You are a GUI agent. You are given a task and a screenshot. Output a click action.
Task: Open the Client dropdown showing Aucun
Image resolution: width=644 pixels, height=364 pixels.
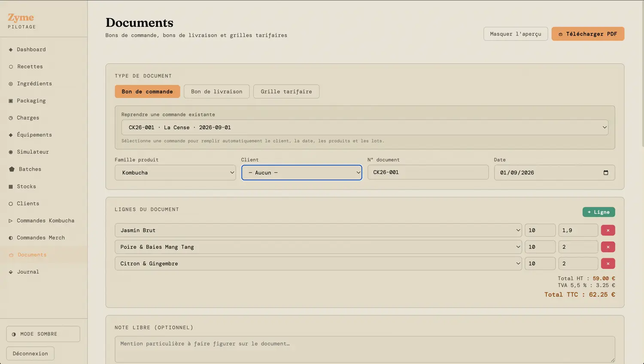(302, 173)
